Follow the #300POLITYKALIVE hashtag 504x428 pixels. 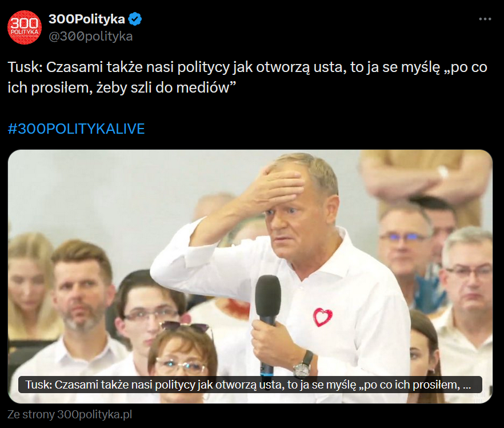(76, 129)
